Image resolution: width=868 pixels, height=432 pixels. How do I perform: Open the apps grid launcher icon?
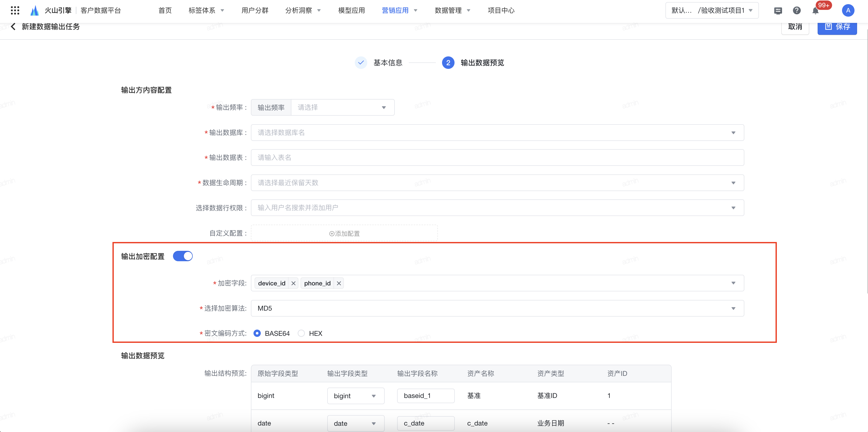[x=15, y=10]
